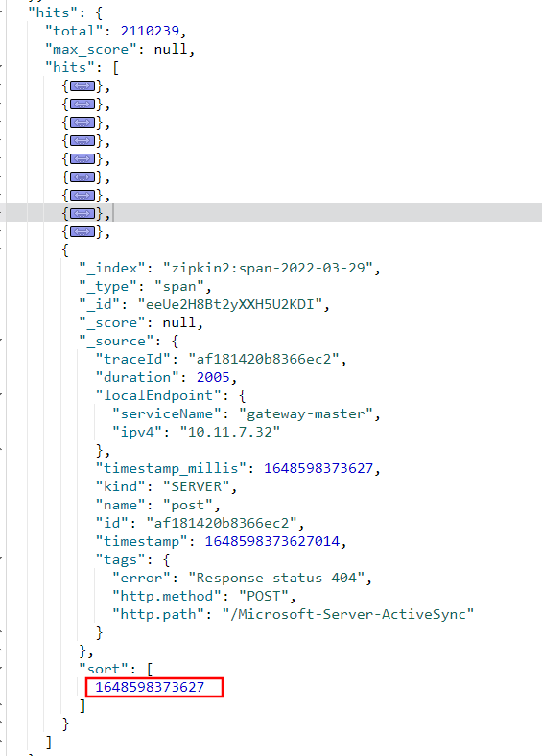The image size is (542, 756).
Task: Click the "_score": null line
Action: tap(141, 322)
